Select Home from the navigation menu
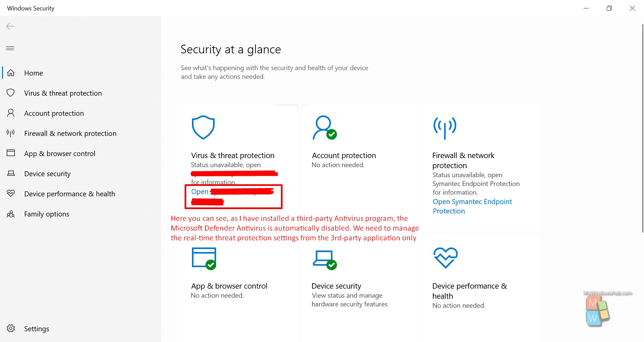 33,72
